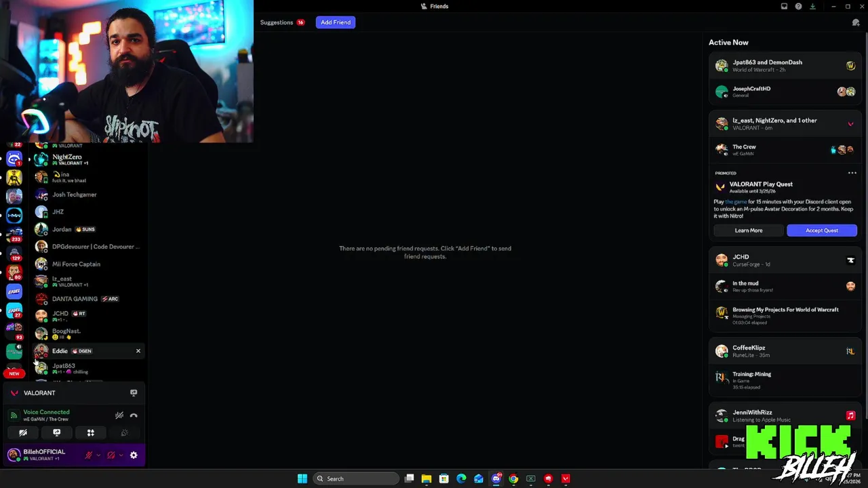
Task: Open JosephCraftHD General voice activity
Action: pos(785,91)
